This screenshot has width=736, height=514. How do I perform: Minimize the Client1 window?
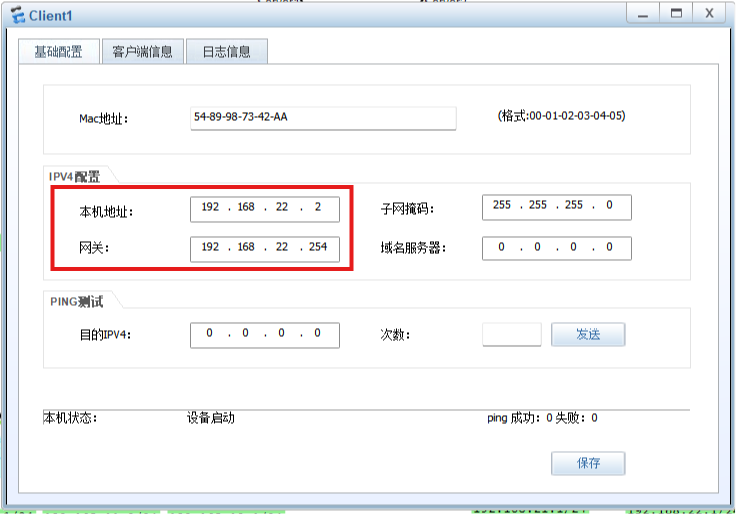pos(643,14)
